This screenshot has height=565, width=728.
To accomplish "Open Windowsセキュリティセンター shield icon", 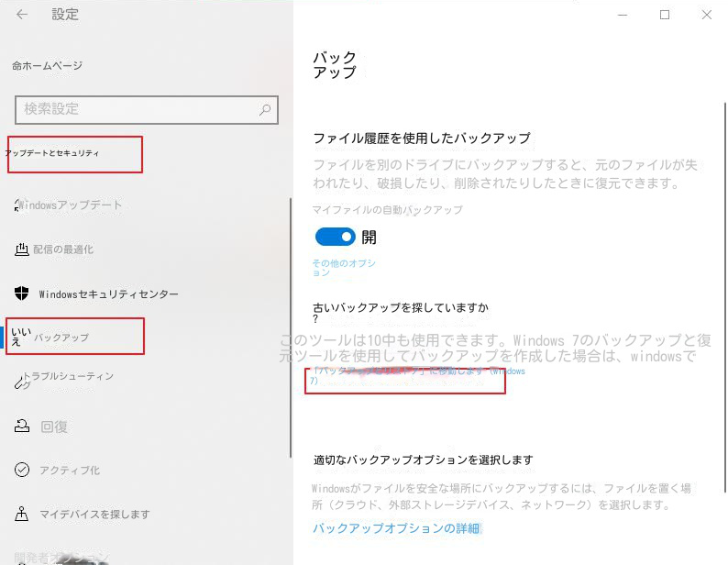I will click(x=23, y=294).
